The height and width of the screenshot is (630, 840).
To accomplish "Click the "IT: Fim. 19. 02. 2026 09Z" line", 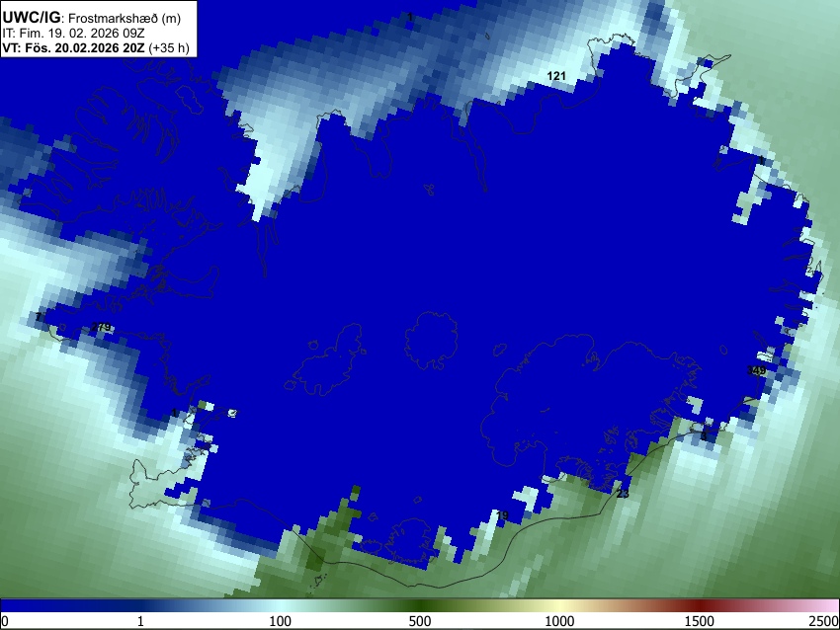I will [x=76, y=34].
